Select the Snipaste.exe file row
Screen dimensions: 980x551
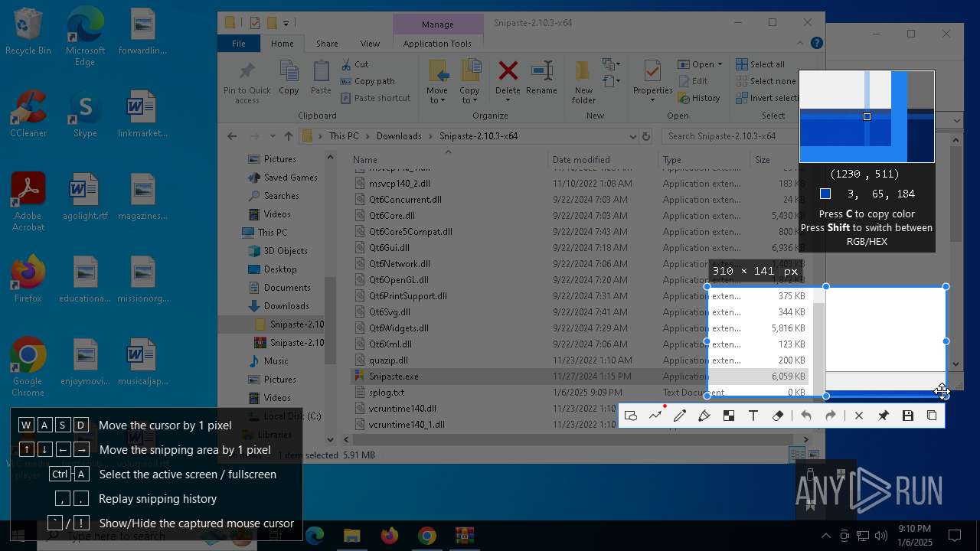point(580,377)
